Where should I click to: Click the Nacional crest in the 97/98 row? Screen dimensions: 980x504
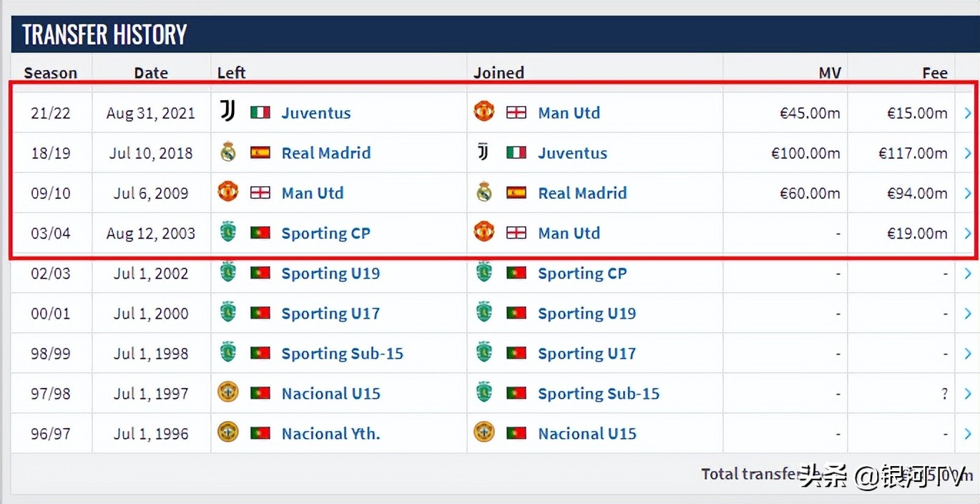pos(228,392)
